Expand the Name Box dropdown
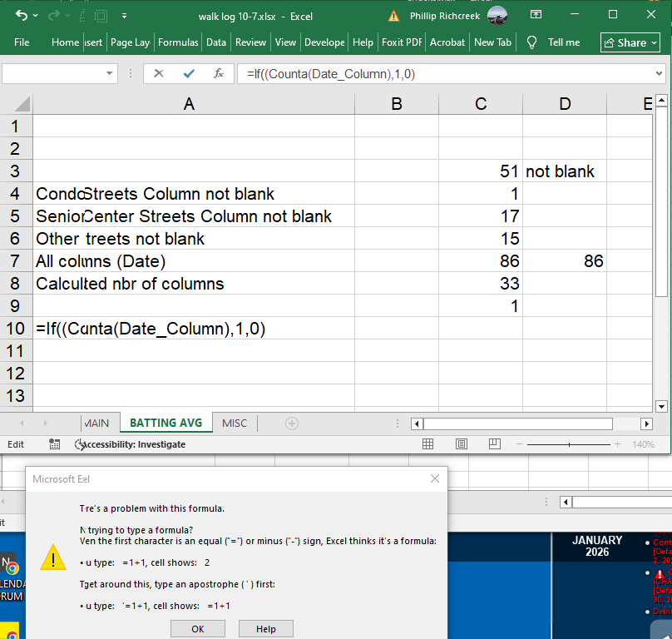 coord(109,74)
